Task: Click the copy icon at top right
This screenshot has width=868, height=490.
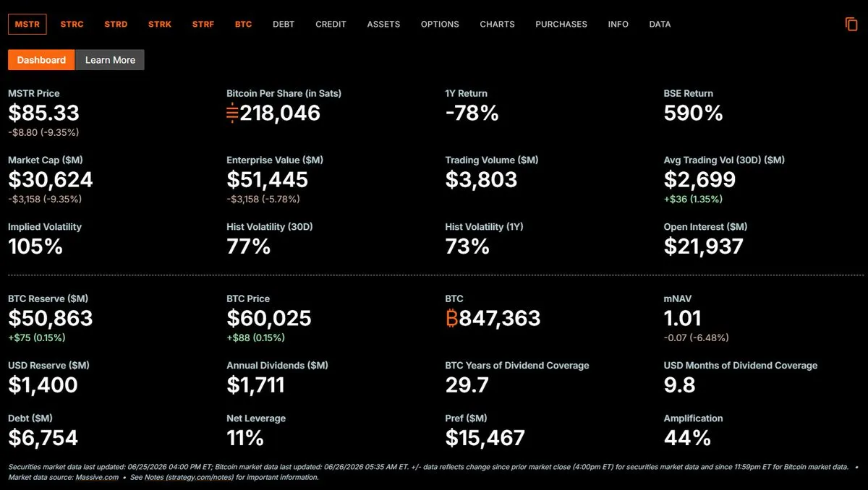Action: coord(851,24)
